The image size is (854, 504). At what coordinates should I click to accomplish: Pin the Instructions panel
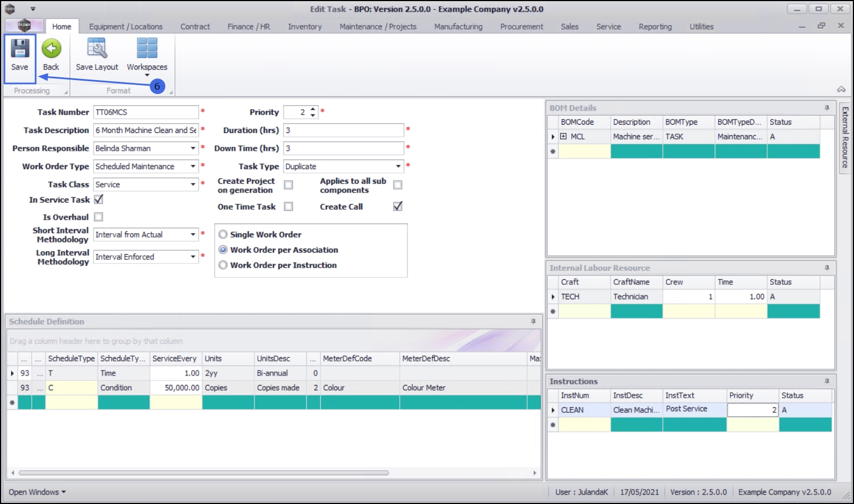point(827,382)
